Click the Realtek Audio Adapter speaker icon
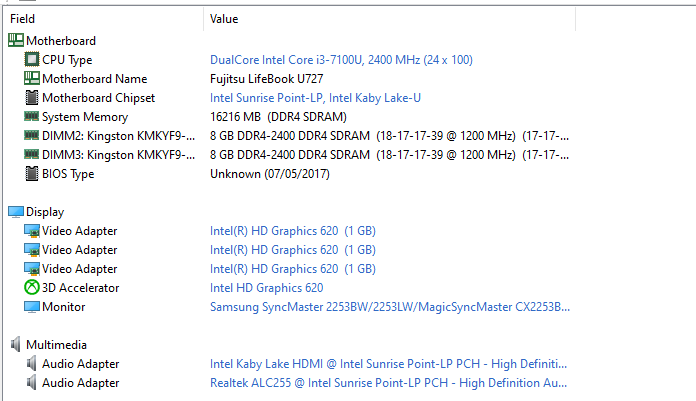The width and height of the screenshot is (696, 401). click(x=31, y=383)
